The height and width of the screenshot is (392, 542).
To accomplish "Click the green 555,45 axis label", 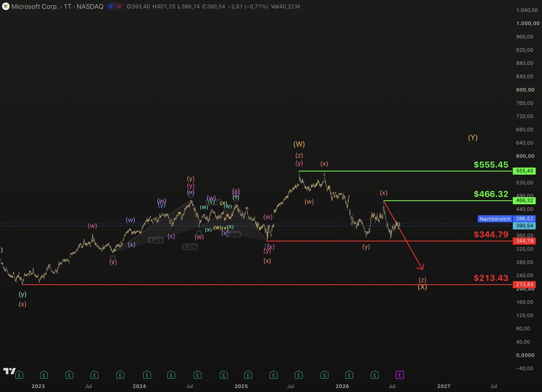I will pos(525,171).
